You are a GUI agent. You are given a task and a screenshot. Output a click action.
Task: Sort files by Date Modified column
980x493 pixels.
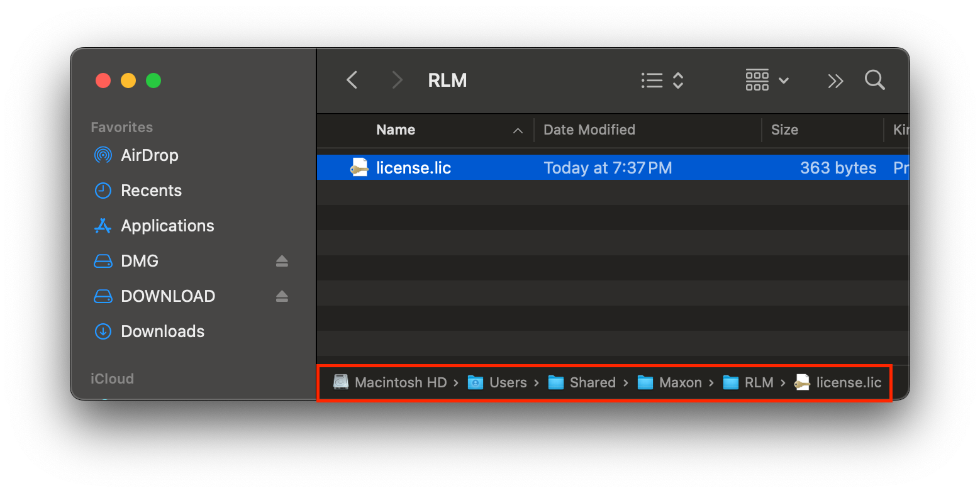589,130
